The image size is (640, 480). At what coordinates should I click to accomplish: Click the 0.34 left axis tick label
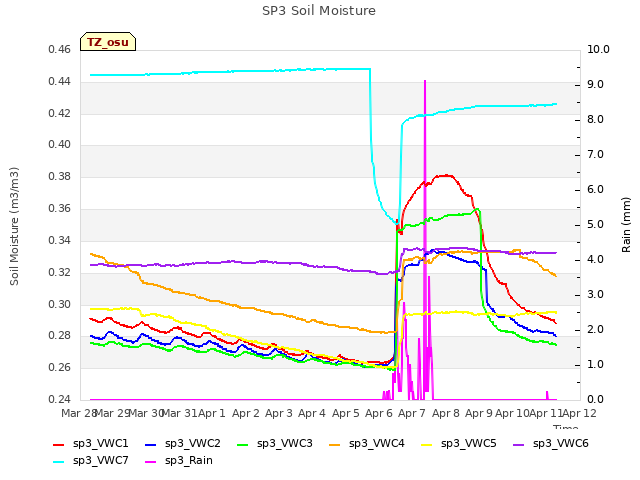point(60,240)
